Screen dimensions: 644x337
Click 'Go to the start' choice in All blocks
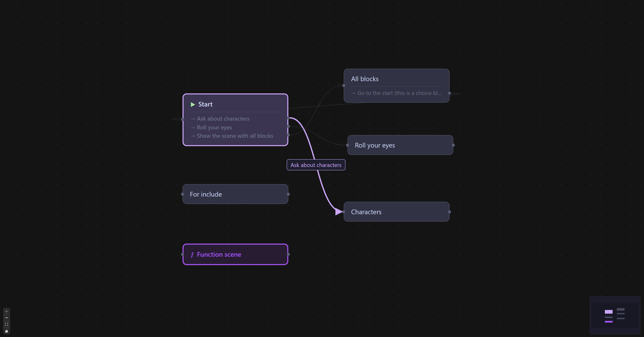click(399, 93)
